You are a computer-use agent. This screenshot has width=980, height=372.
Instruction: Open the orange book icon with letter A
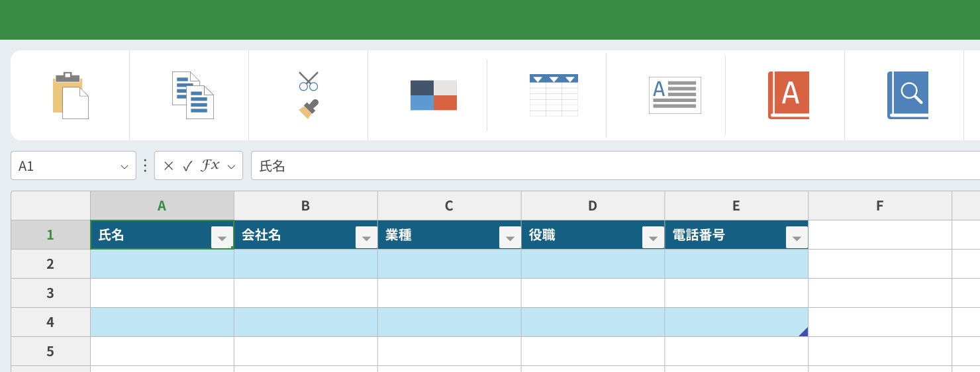788,95
